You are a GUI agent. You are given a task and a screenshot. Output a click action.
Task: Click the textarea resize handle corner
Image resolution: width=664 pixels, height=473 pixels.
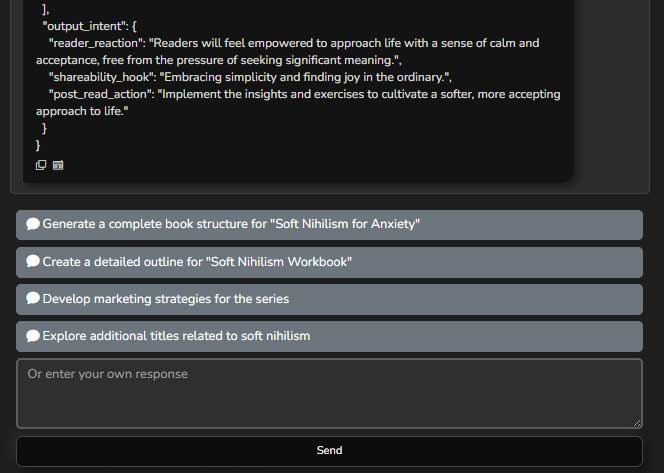(x=636, y=423)
